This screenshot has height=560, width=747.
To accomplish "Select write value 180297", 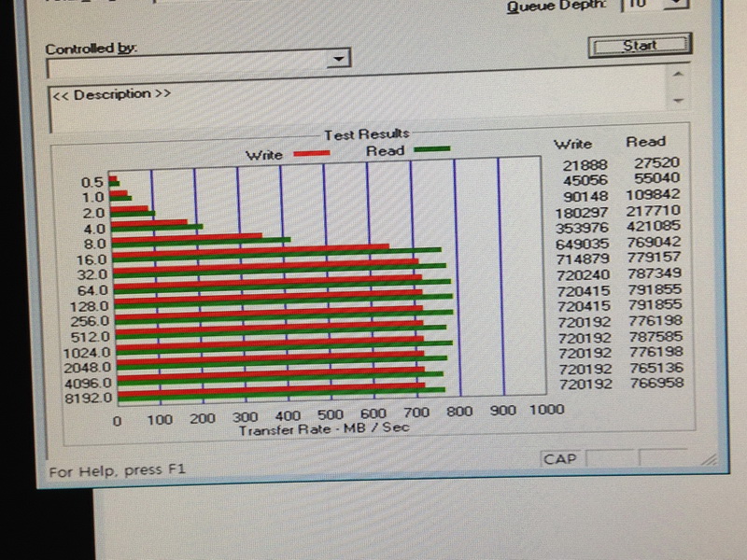I will tap(582, 213).
